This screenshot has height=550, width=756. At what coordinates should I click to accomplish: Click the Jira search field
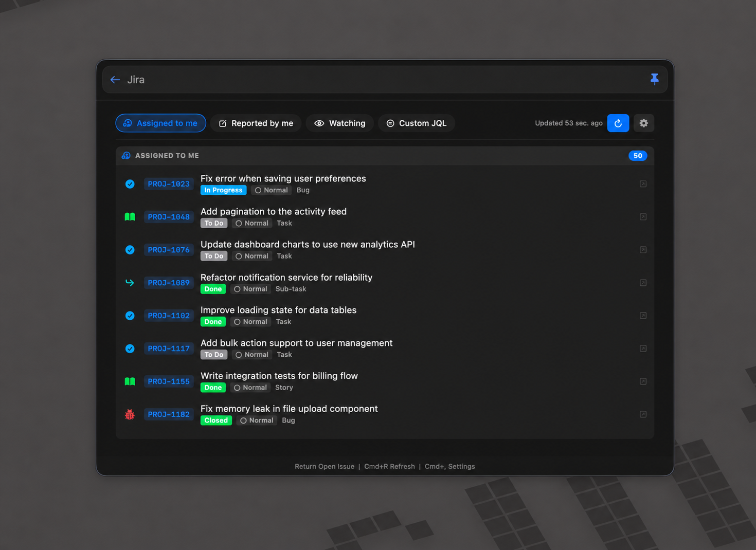pyautogui.click(x=385, y=80)
